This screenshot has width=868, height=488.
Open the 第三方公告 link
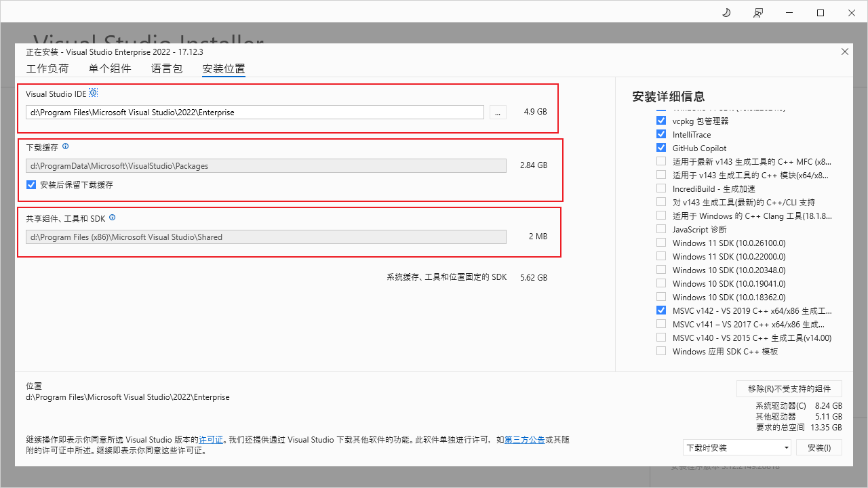tap(524, 440)
